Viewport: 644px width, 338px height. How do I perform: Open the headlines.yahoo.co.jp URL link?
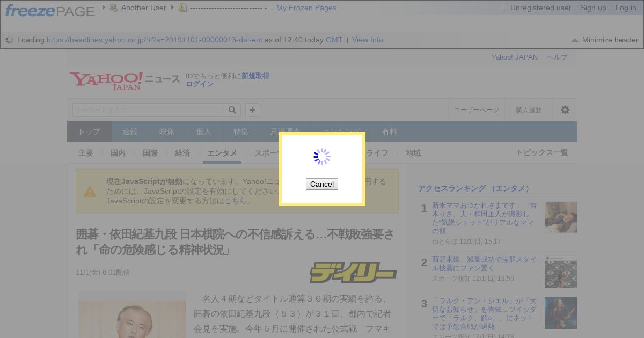(155, 40)
